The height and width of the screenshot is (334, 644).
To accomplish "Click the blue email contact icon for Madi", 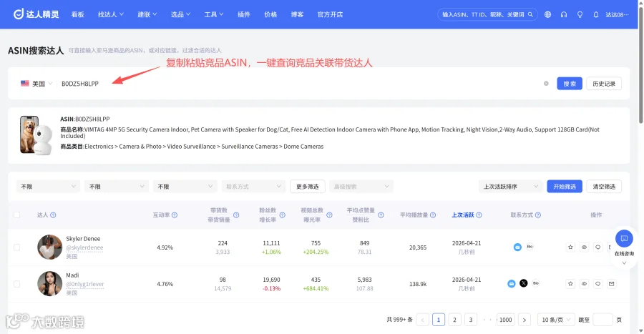I will pos(512,283).
